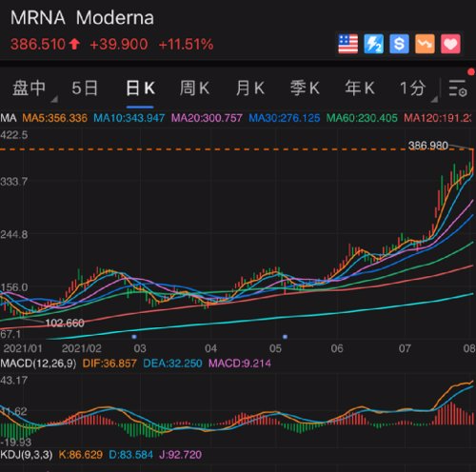Tap the MA5:356.336 value
Viewport: 476px width, 472px height.
point(54,118)
